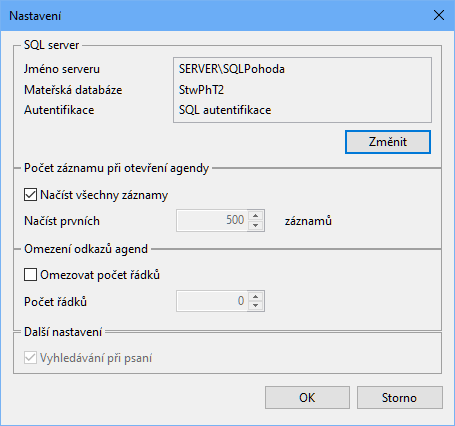This screenshot has width=455, height=426.
Task: Click the Nastavení title bar
Action: point(213,16)
